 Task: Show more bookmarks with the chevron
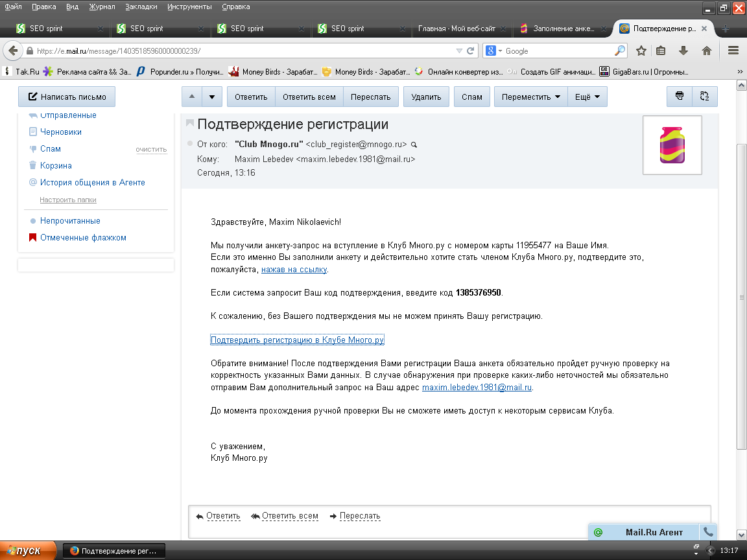coord(739,71)
